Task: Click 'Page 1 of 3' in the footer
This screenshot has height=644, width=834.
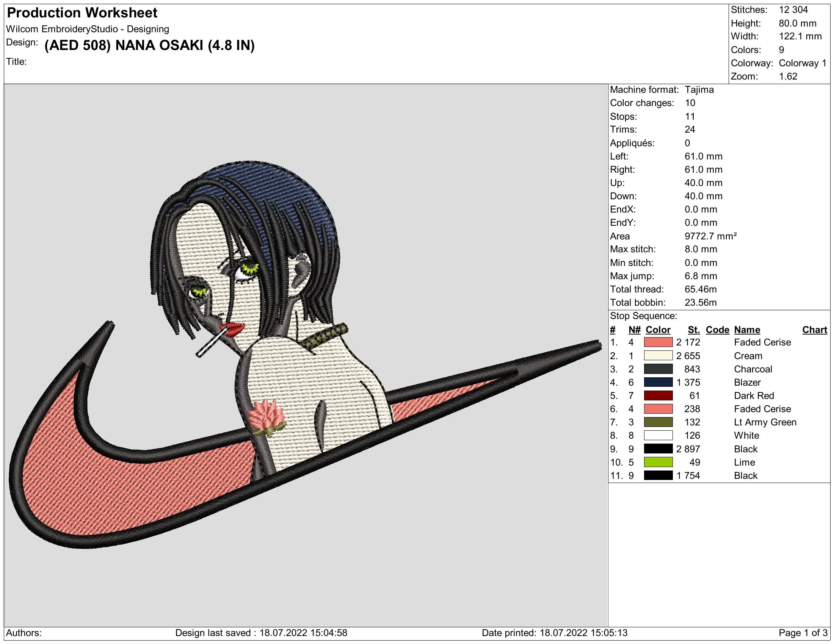Action: [803, 633]
